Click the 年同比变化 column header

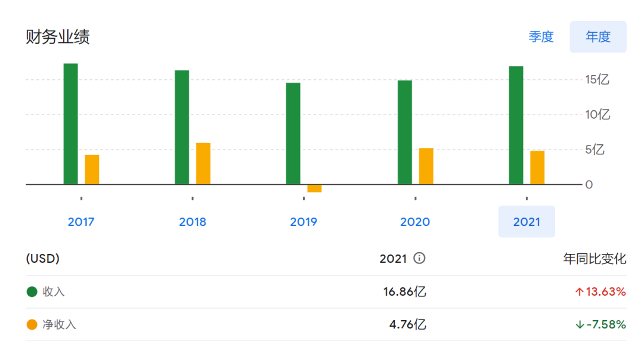(595, 258)
